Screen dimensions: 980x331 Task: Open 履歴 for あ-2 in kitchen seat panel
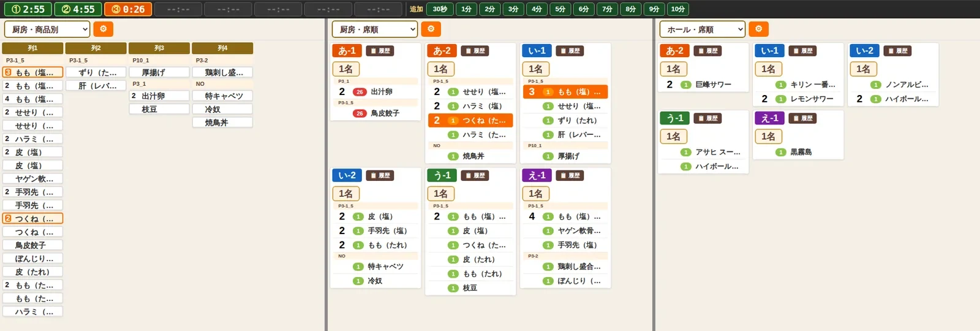pos(475,51)
